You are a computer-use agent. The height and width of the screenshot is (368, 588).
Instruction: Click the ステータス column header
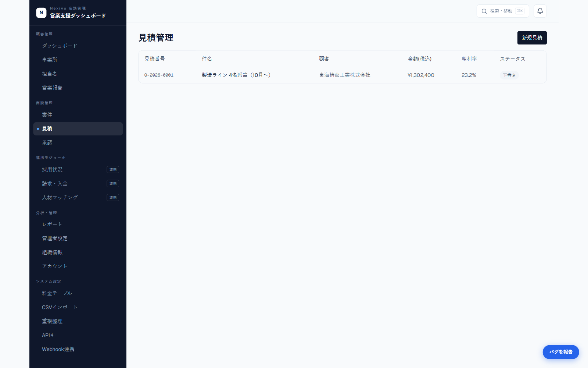513,59
